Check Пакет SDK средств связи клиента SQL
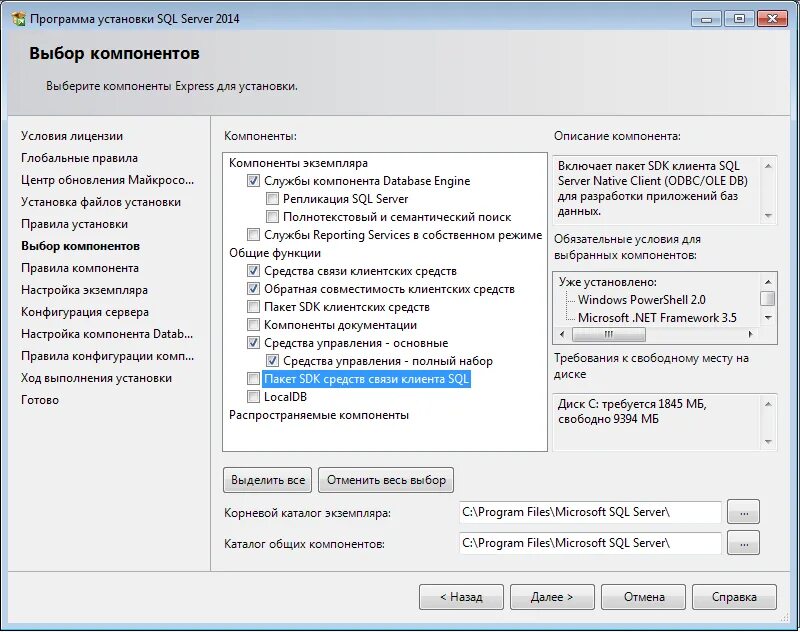Viewport: 800px width, 632px height. point(253,379)
